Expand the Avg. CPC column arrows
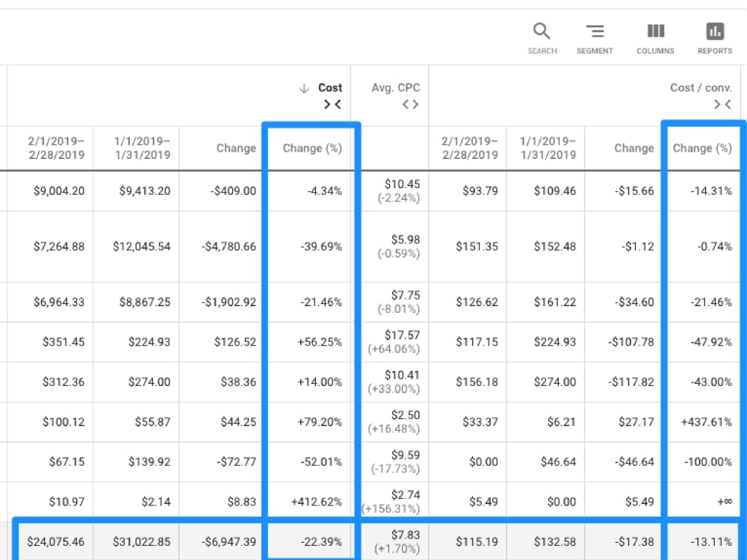 click(410, 105)
